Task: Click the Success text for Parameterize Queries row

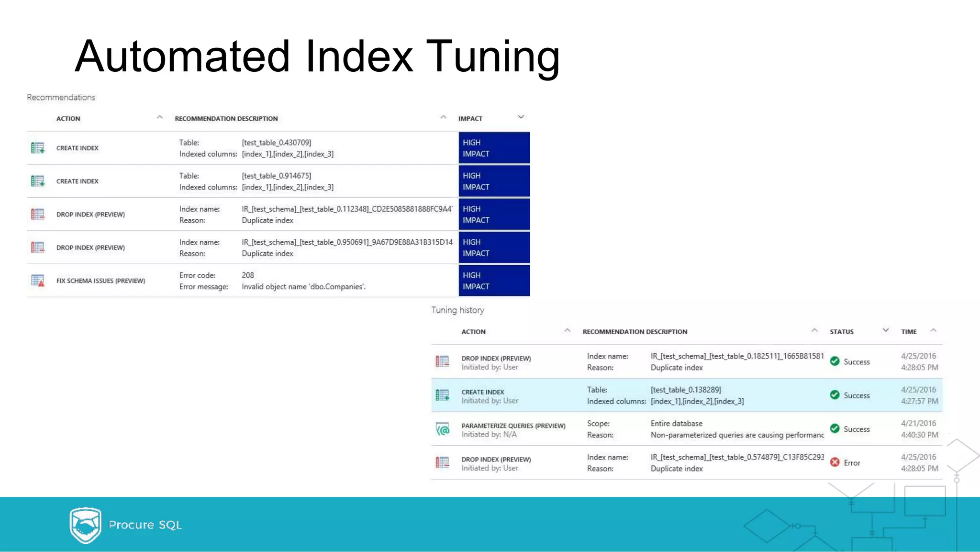Action: 857,429
